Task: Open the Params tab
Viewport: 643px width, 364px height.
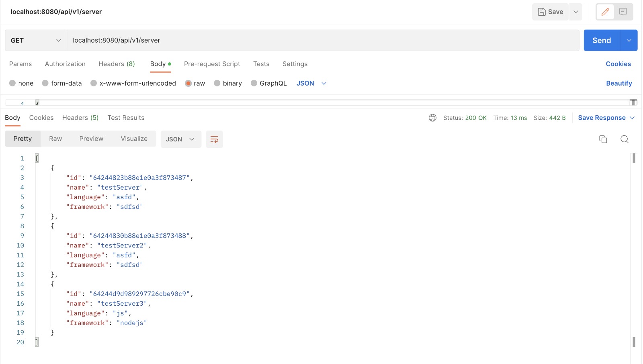Action: coord(20,64)
